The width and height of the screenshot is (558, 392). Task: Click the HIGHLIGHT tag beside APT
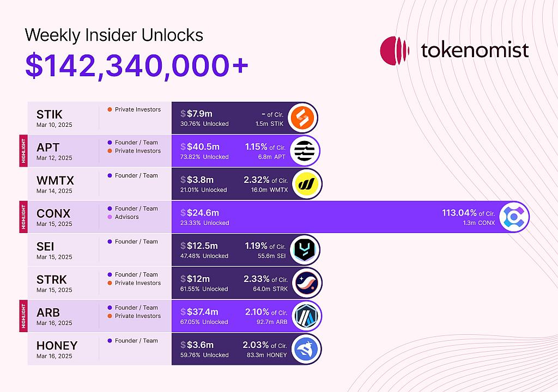click(23, 151)
